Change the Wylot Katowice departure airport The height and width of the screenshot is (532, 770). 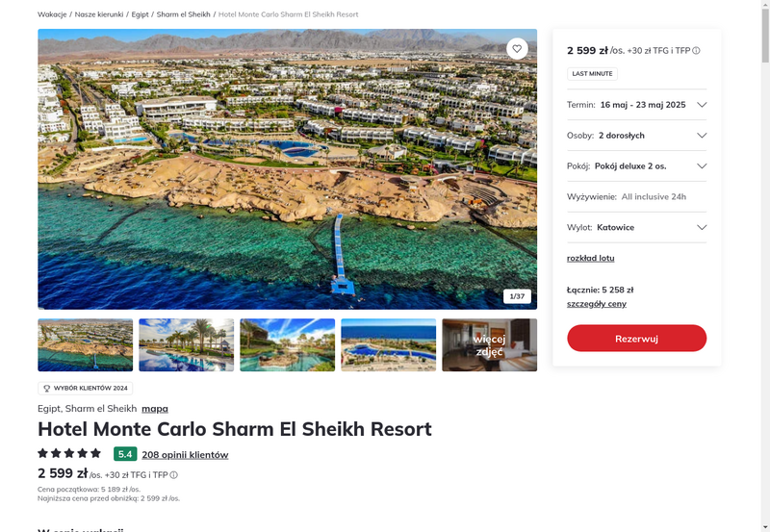pos(636,227)
